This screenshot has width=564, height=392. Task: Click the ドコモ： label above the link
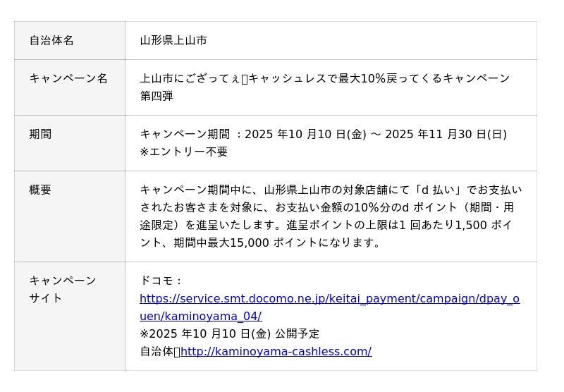click(x=161, y=281)
